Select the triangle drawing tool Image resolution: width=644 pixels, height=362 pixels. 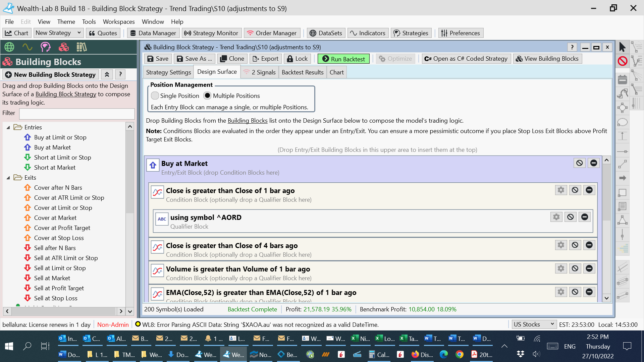click(x=623, y=220)
